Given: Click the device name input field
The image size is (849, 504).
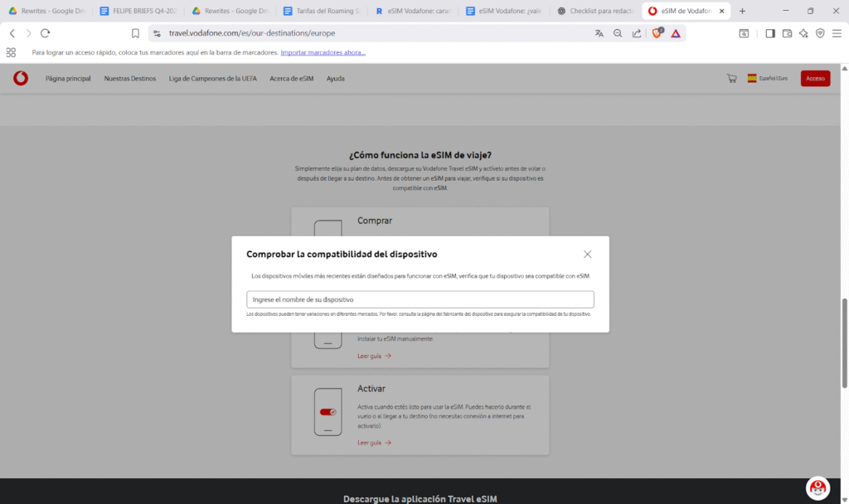Looking at the screenshot, I should 420,299.
